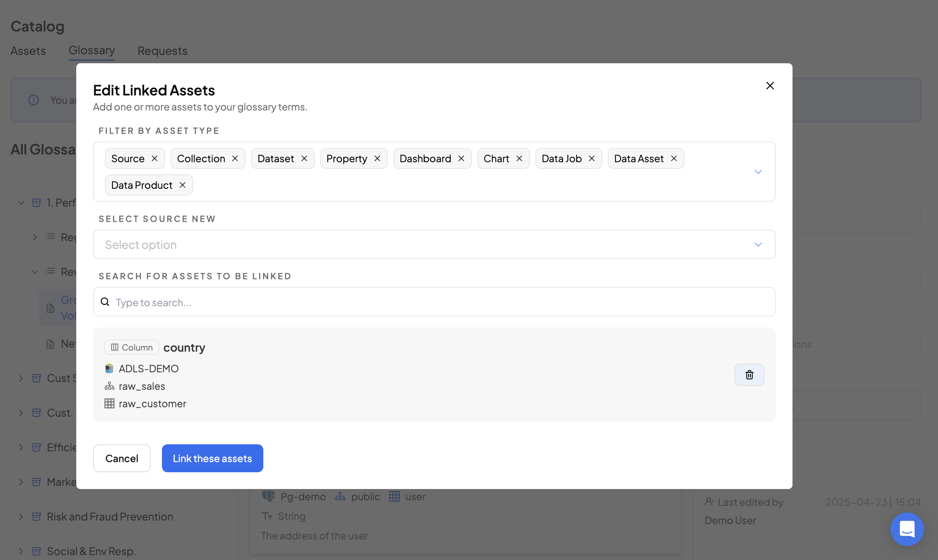Remove the Property filter chip

377,158
